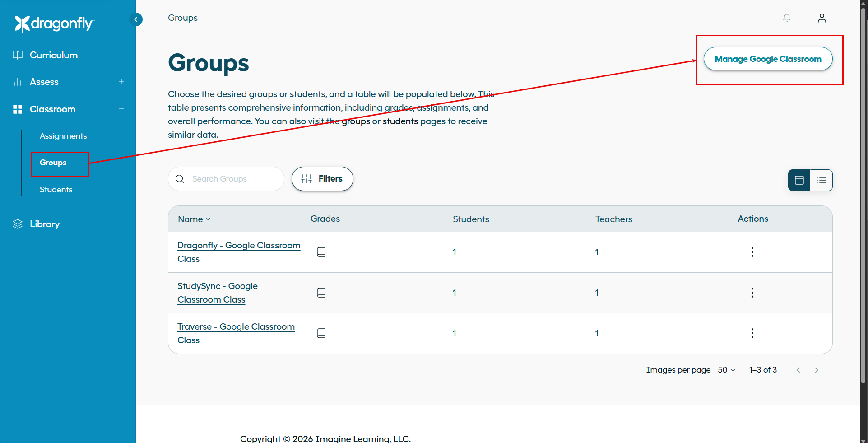Open Curriculum in sidebar

point(54,55)
